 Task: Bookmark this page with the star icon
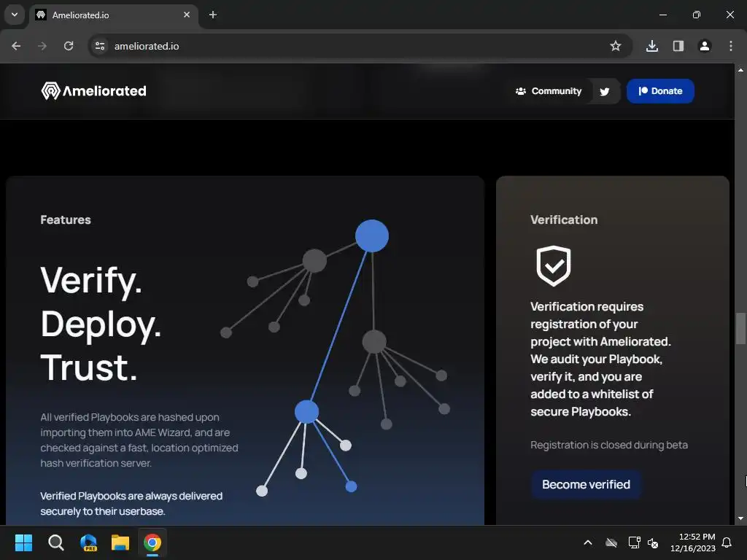click(x=616, y=46)
